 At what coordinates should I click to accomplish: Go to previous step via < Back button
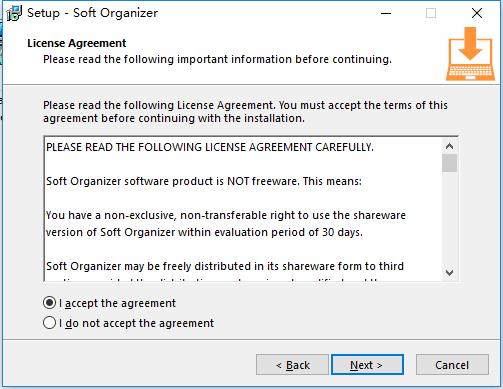(292, 365)
